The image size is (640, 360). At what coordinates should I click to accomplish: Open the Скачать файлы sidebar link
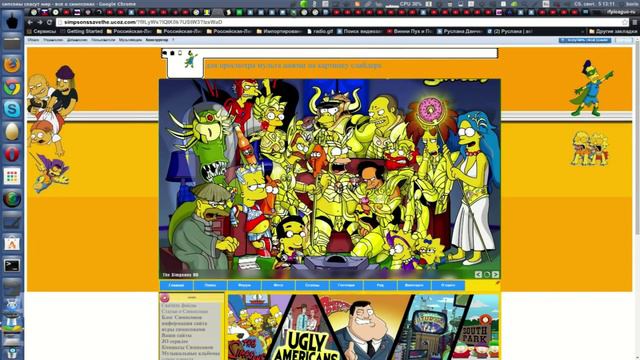(x=179, y=305)
